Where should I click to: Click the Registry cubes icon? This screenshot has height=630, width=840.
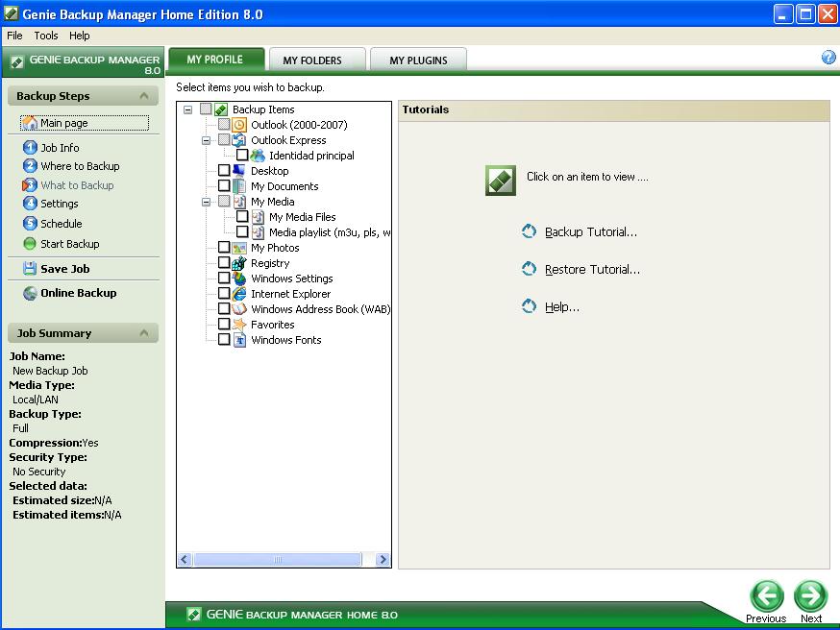tap(239, 263)
